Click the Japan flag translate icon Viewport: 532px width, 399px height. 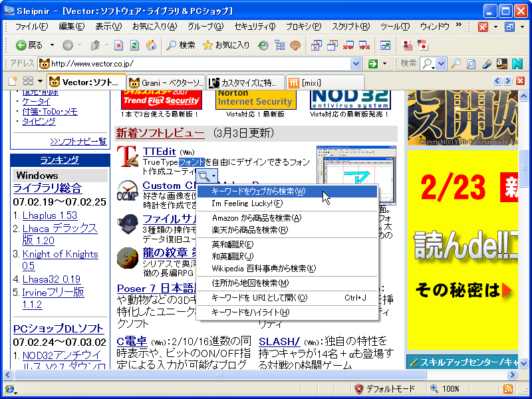click(x=423, y=45)
